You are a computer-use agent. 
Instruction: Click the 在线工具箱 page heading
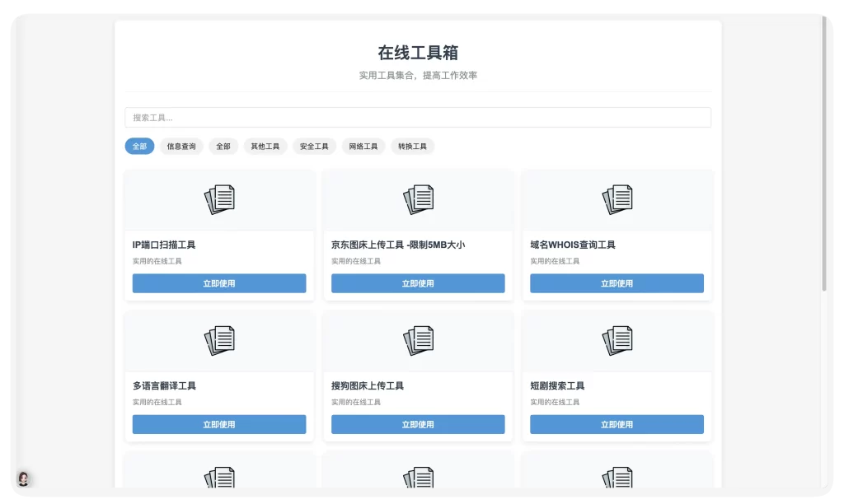pyautogui.click(x=418, y=53)
